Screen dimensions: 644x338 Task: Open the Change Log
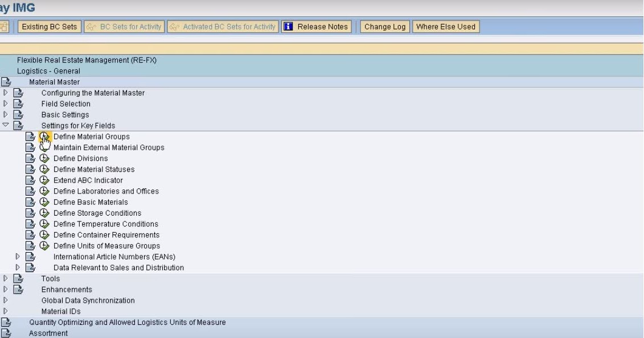click(x=384, y=26)
